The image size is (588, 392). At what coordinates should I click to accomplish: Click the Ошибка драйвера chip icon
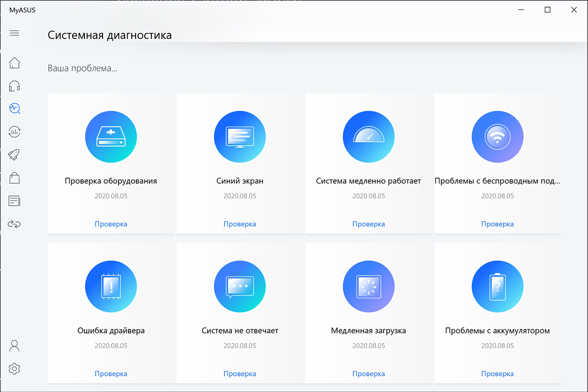pos(111,287)
